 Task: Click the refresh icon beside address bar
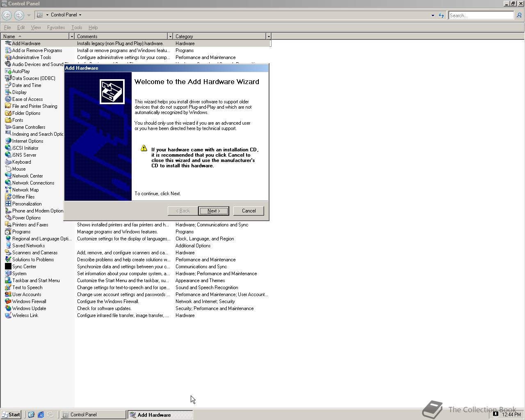pyautogui.click(x=441, y=15)
